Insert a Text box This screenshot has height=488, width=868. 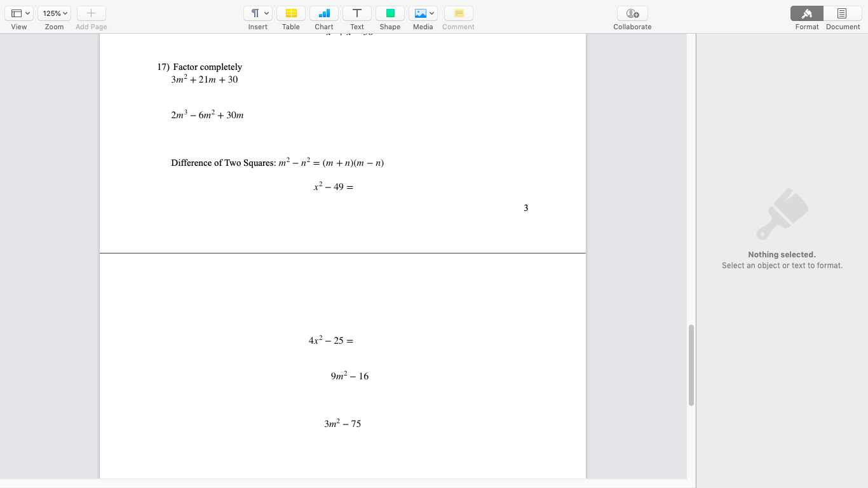click(x=356, y=13)
